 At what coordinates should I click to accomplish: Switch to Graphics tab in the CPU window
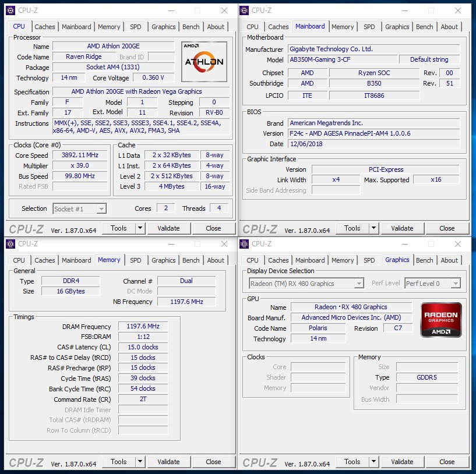coord(163,27)
